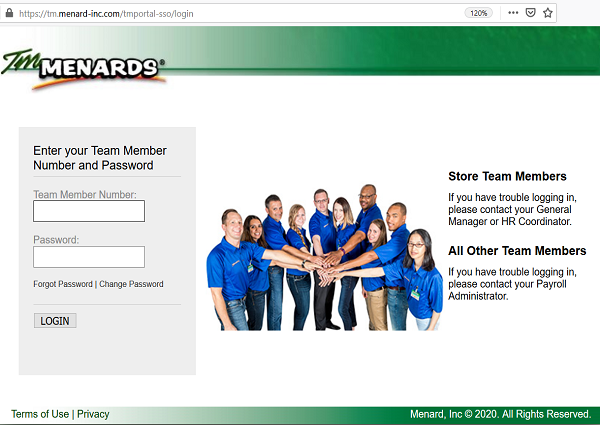The width and height of the screenshot is (600, 425).
Task: Click 'Enter your Team Member Number and Password' heading
Action: [100, 158]
